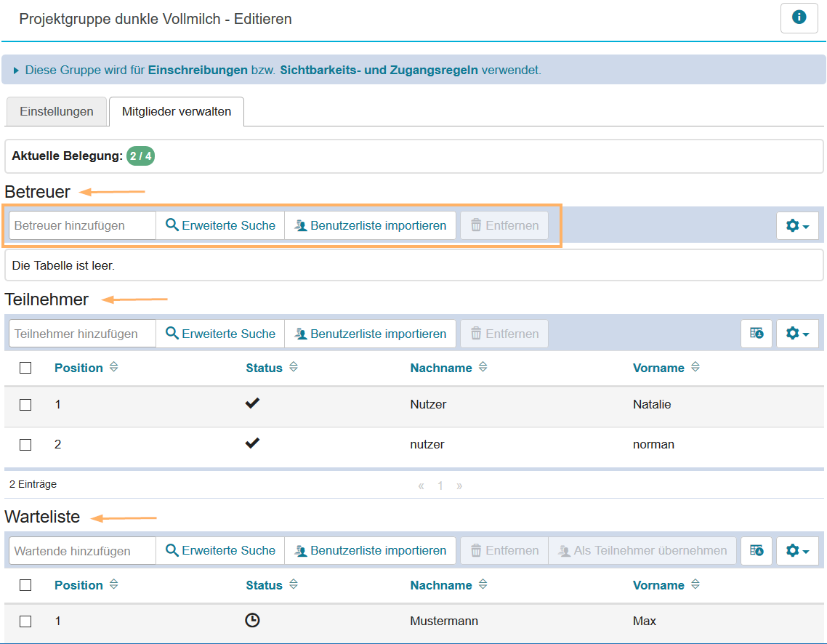Click table export icon in Warteliste toolbar
The image size is (827, 644).
coord(757,551)
